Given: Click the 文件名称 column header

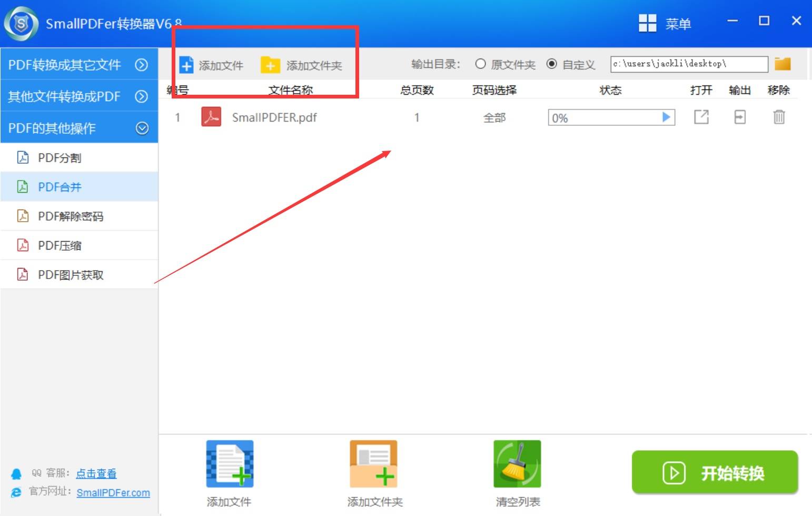Looking at the screenshot, I should (x=291, y=90).
